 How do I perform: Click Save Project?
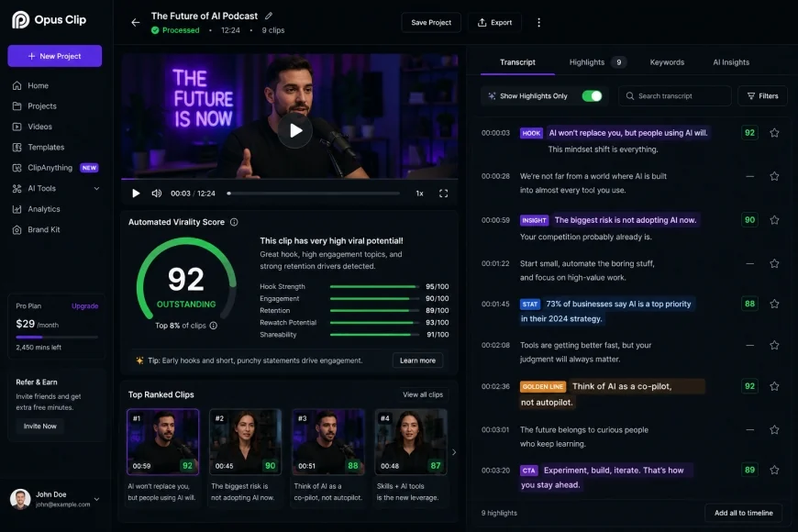pos(431,22)
